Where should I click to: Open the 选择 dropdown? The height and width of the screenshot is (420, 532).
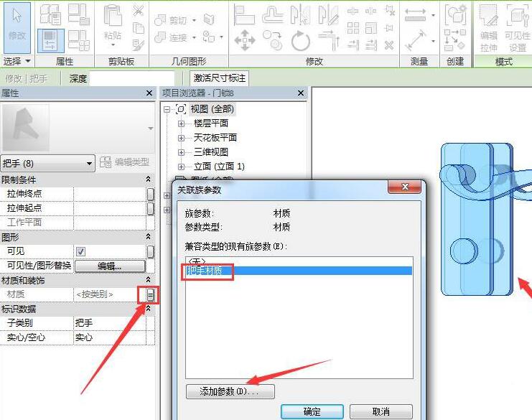(x=17, y=62)
